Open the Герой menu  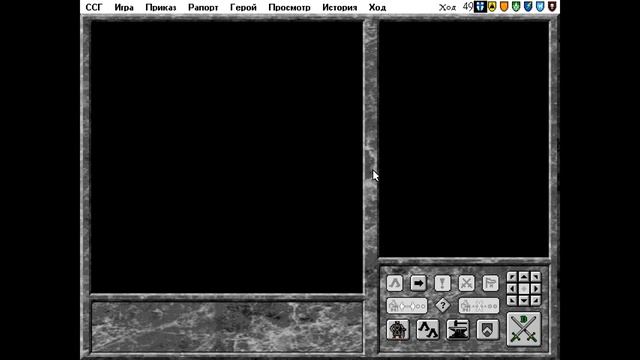click(x=243, y=7)
